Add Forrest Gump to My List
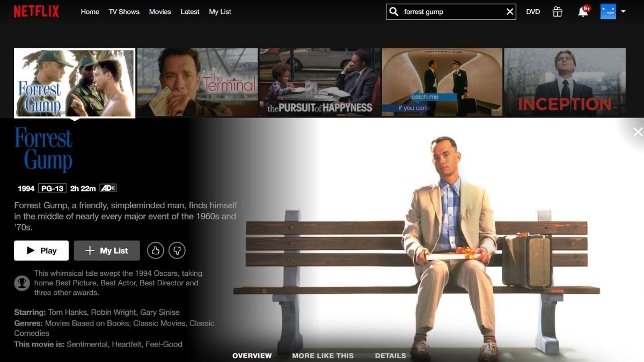 107,250
